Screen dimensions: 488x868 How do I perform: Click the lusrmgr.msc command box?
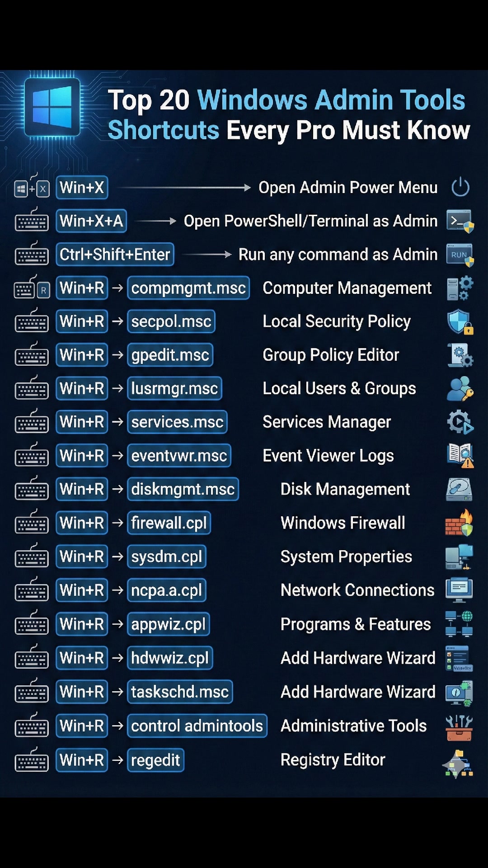tap(174, 388)
